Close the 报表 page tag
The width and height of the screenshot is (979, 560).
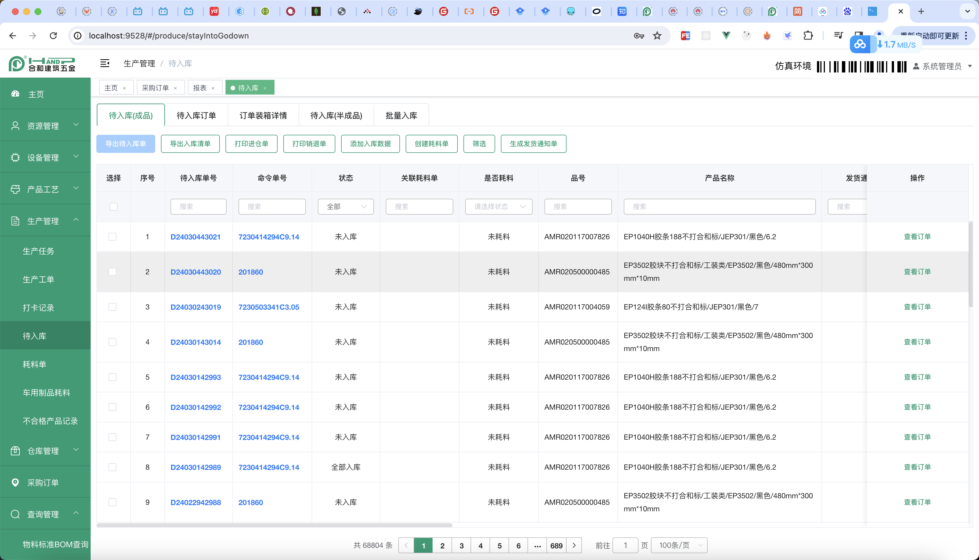point(213,88)
